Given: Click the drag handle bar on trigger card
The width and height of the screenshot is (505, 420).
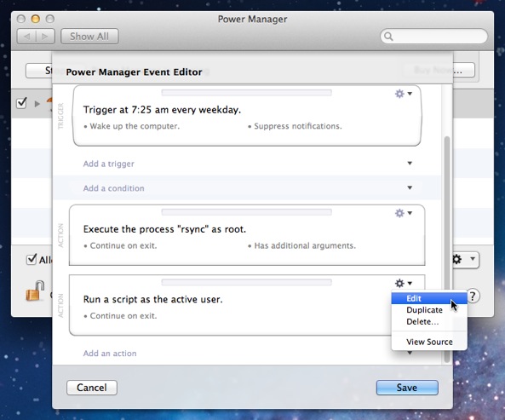Looking at the screenshot, I should 246,93.
